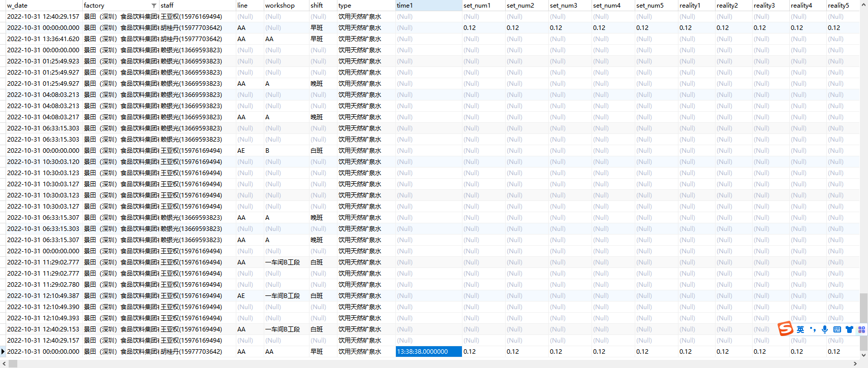The image size is (868, 368).
Task: Click w_date cell 2022-10-31 12:40:29.153
Action: 43,329
